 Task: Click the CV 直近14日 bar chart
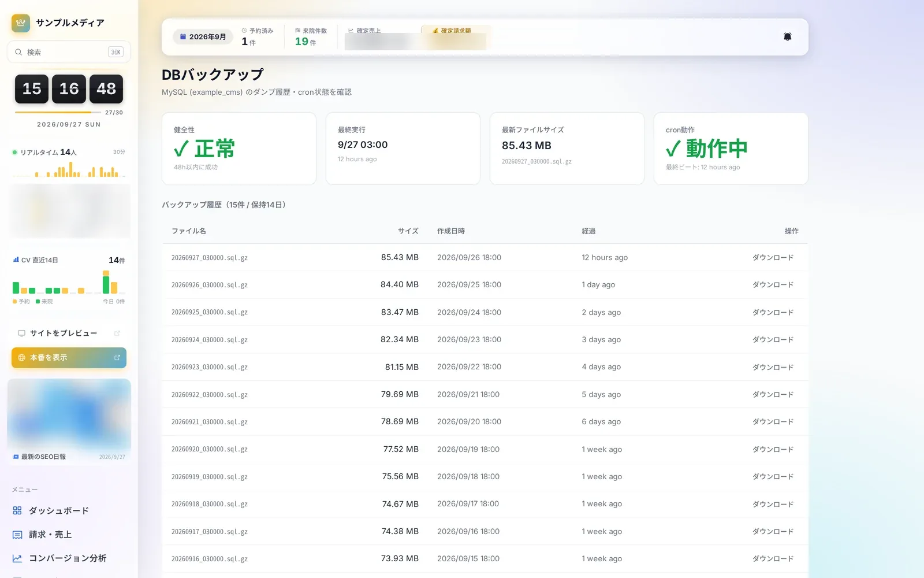(x=69, y=282)
